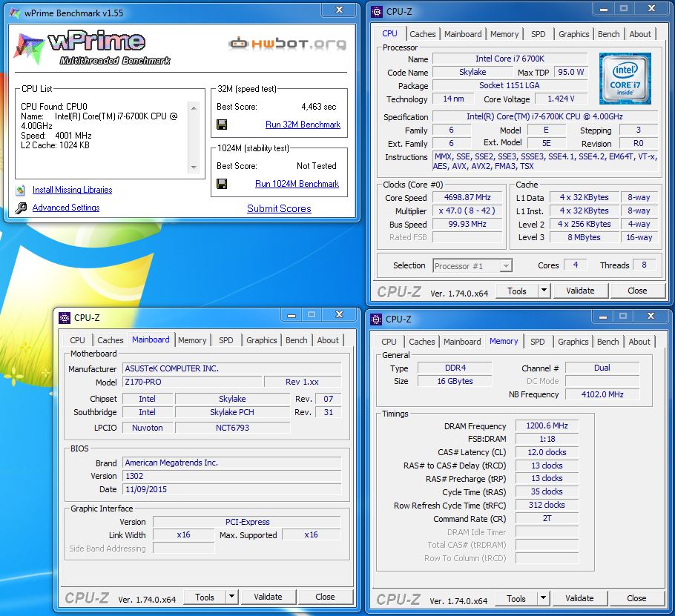Click NB Frequency 4102.0 MHz value

[x=602, y=394]
